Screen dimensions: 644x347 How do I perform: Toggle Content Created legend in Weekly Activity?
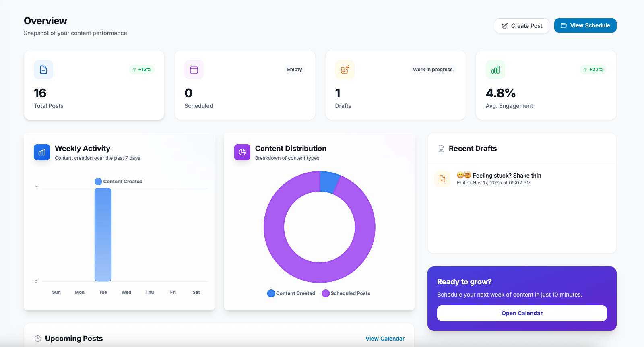(x=119, y=182)
